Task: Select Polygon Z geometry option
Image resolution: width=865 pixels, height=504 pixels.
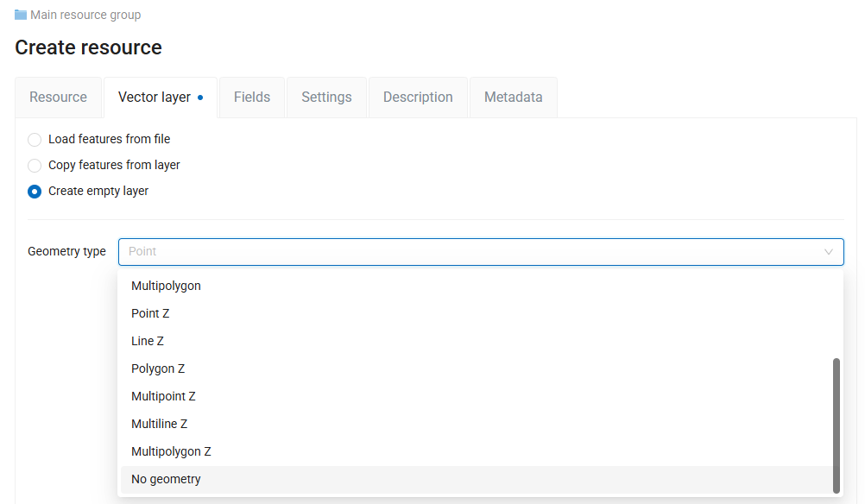Action: (476, 369)
